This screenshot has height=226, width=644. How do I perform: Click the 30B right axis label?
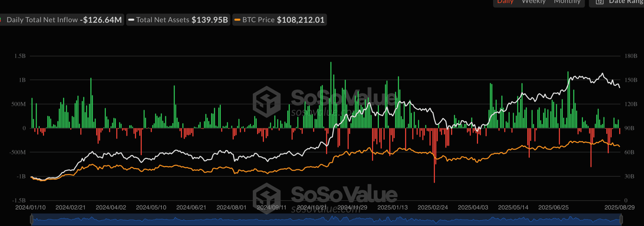629,176
